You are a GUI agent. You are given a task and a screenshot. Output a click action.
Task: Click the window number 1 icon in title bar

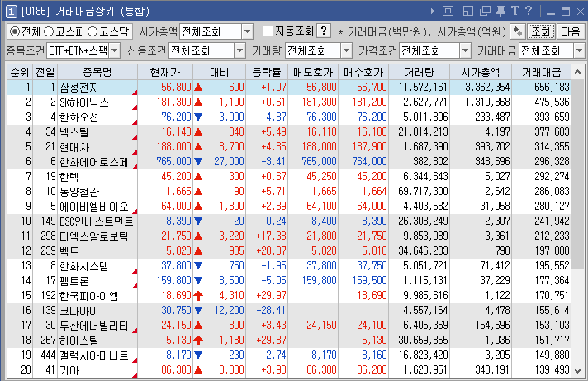11,12
